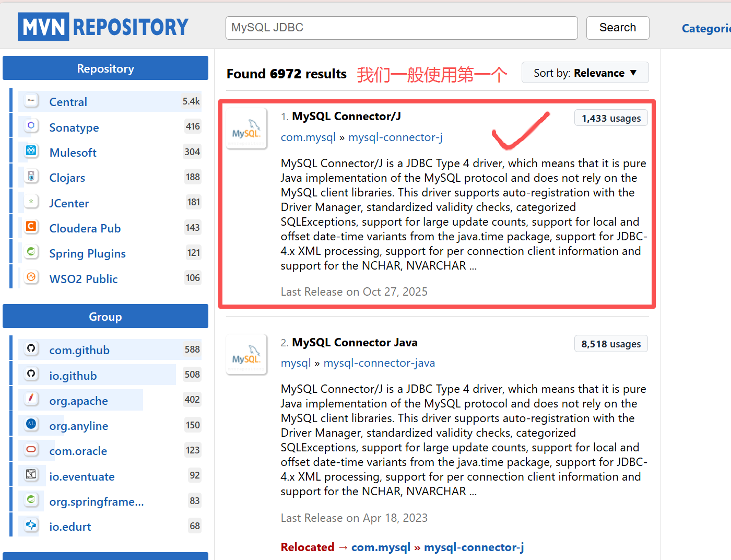Image resolution: width=731 pixels, height=560 pixels.
Task: Click the Clojars repository icon
Action: (x=31, y=176)
